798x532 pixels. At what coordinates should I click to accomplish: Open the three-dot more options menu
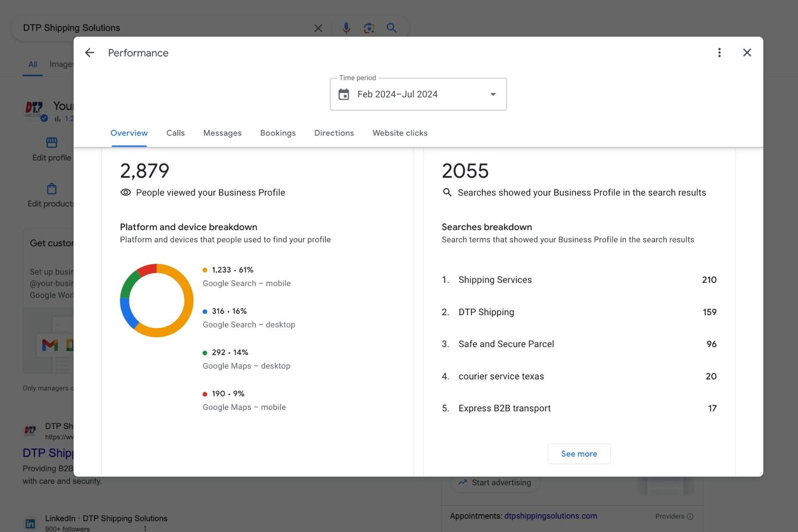click(x=719, y=53)
